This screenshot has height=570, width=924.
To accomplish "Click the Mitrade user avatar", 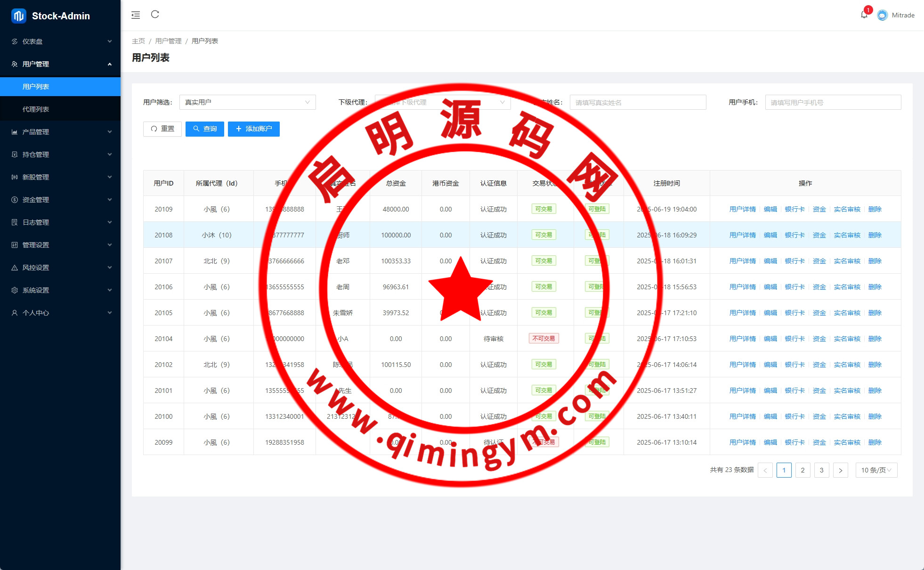I will [882, 15].
